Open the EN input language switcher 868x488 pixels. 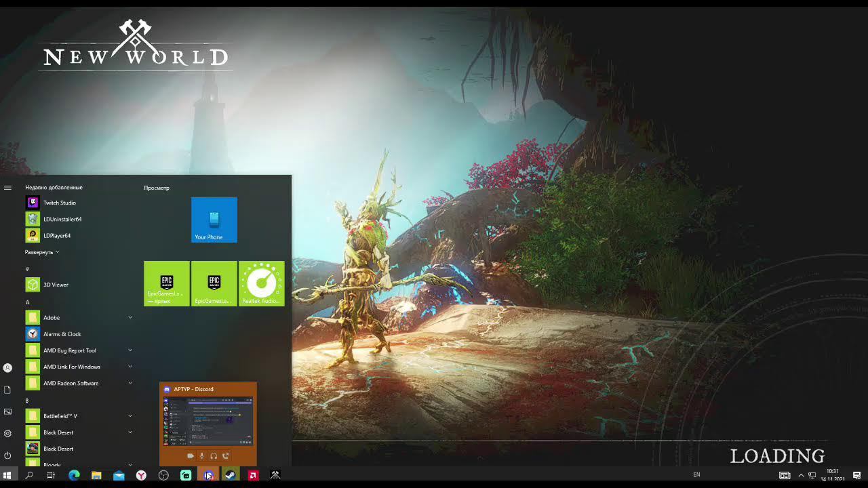(x=696, y=475)
